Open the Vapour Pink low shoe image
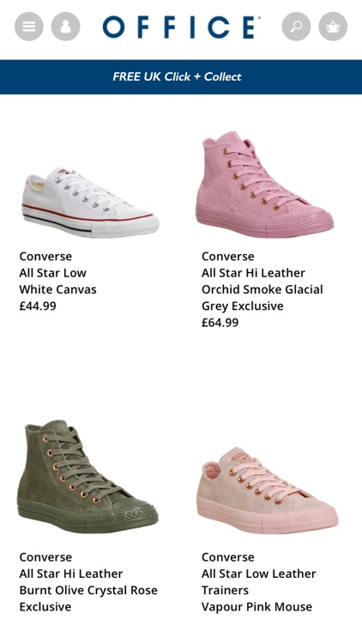This screenshot has width=362, height=644. pos(269,490)
